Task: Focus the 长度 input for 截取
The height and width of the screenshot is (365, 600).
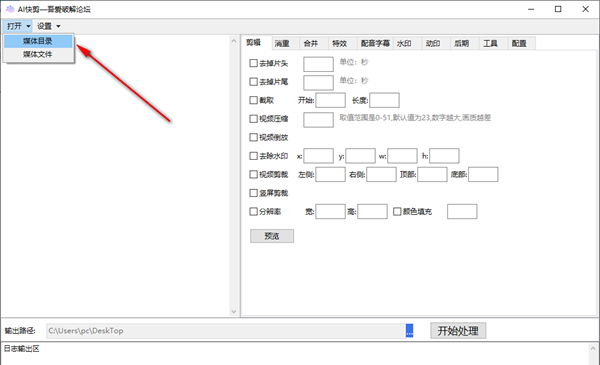Action: click(385, 100)
